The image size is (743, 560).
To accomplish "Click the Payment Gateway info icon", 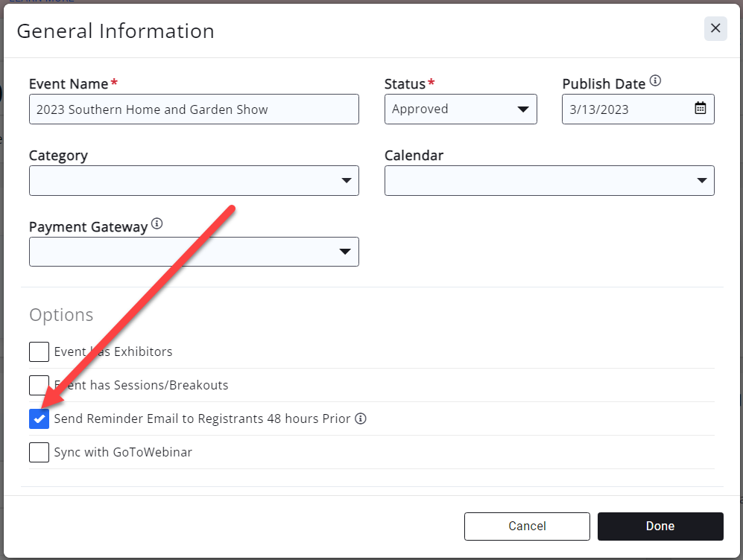I will coord(156,224).
